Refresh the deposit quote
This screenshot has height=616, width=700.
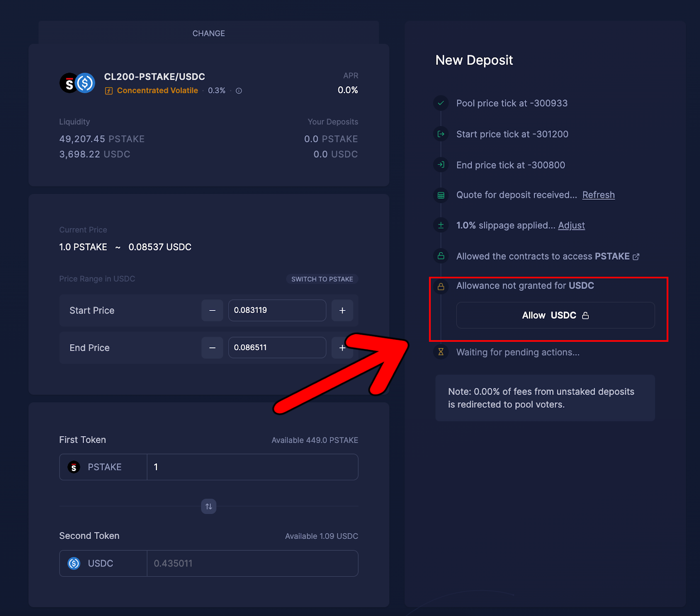[598, 195]
